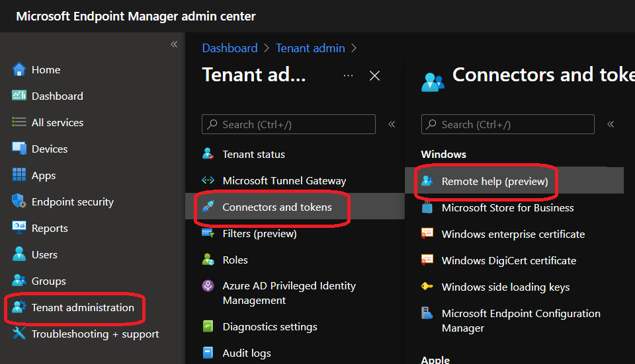Collapse the left navigation sidebar
635x364 pixels.
[174, 44]
